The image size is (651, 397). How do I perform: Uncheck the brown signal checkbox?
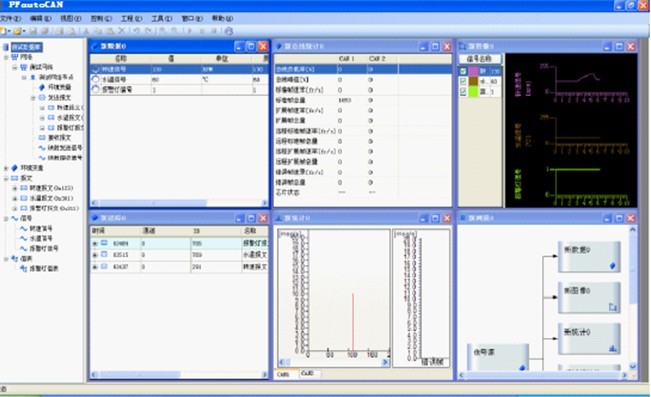point(463,81)
